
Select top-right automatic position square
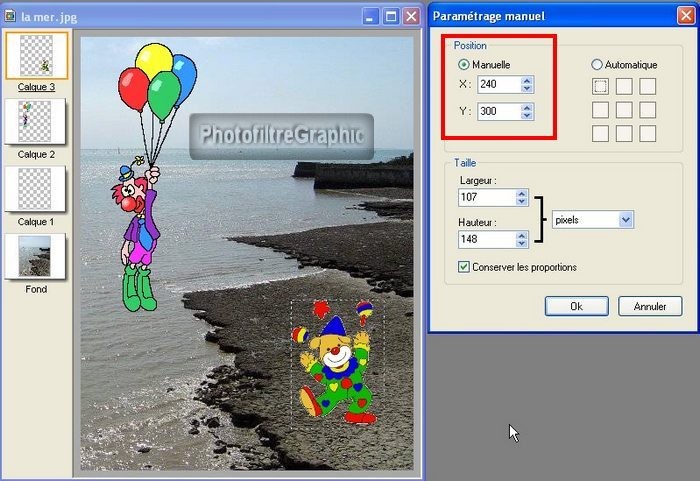pyautogui.click(x=648, y=86)
